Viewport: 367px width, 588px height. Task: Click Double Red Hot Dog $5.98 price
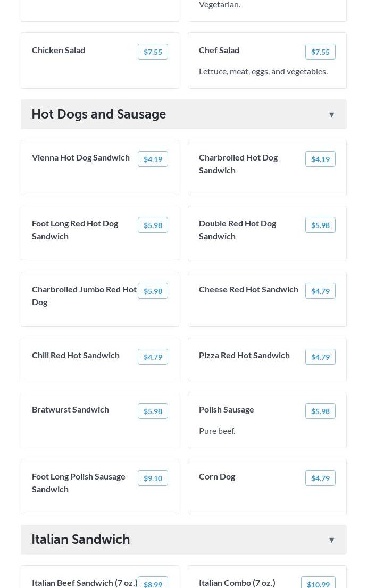point(320,225)
